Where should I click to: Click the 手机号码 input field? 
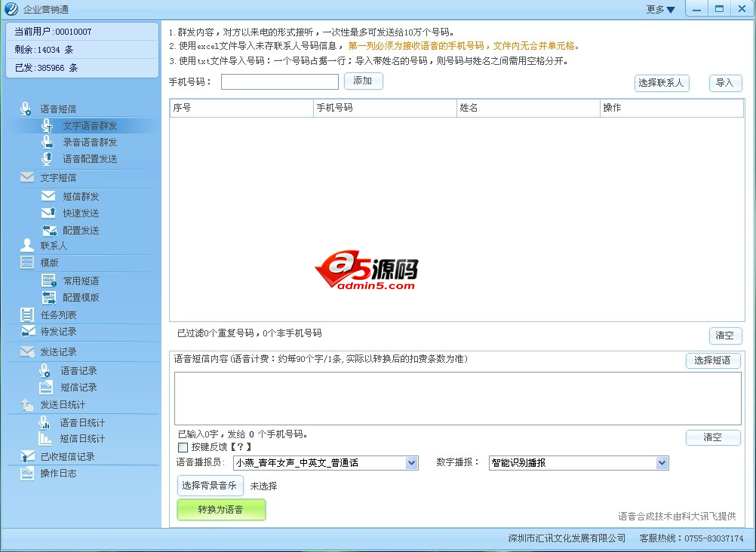[x=279, y=82]
